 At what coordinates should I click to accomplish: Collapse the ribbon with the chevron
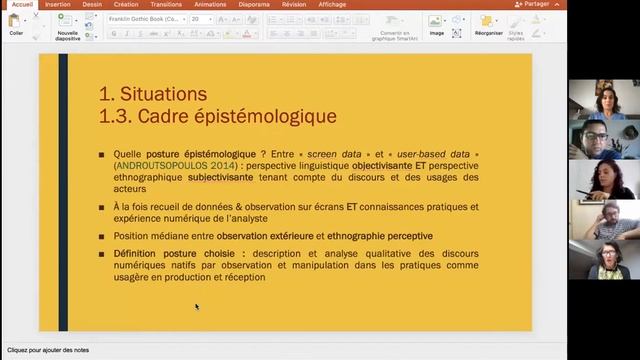pyautogui.click(x=557, y=4)
